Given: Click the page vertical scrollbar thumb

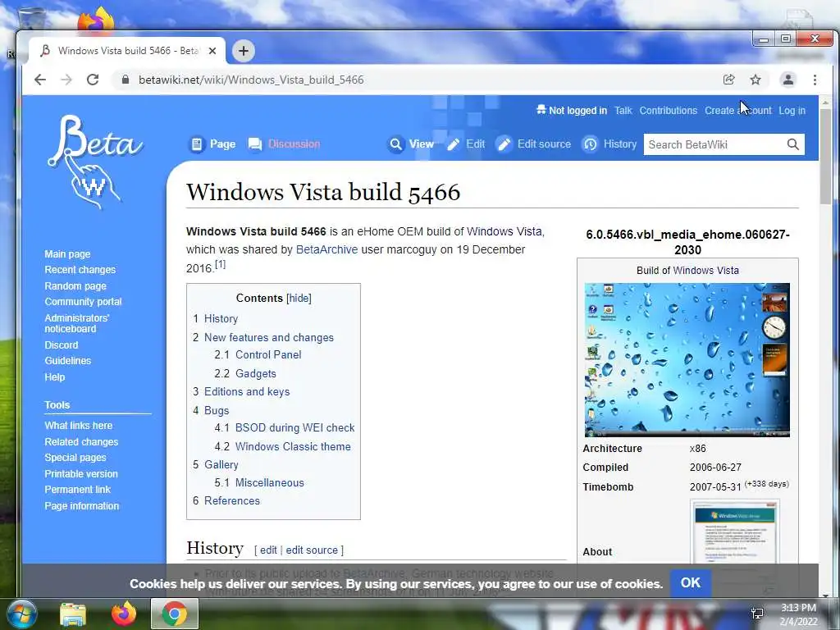Looking at the screenshot, I should point(825,155).
